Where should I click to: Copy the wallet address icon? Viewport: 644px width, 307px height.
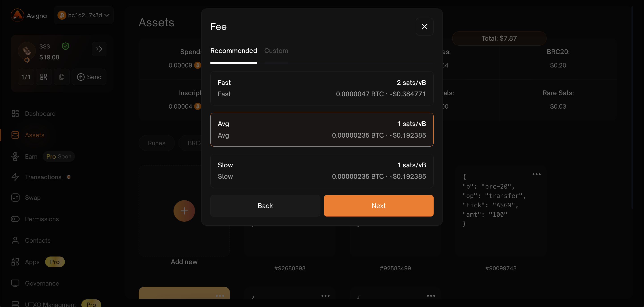[x=61, y=77]
